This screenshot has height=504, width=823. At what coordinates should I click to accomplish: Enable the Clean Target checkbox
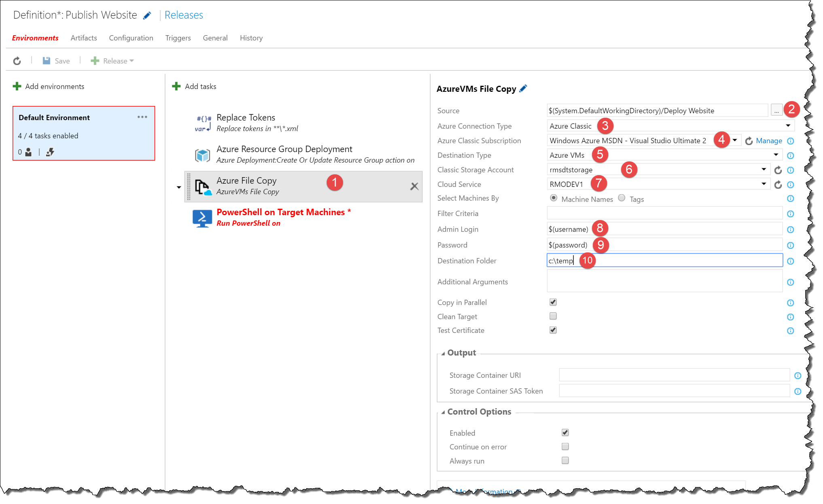(553, 316)
